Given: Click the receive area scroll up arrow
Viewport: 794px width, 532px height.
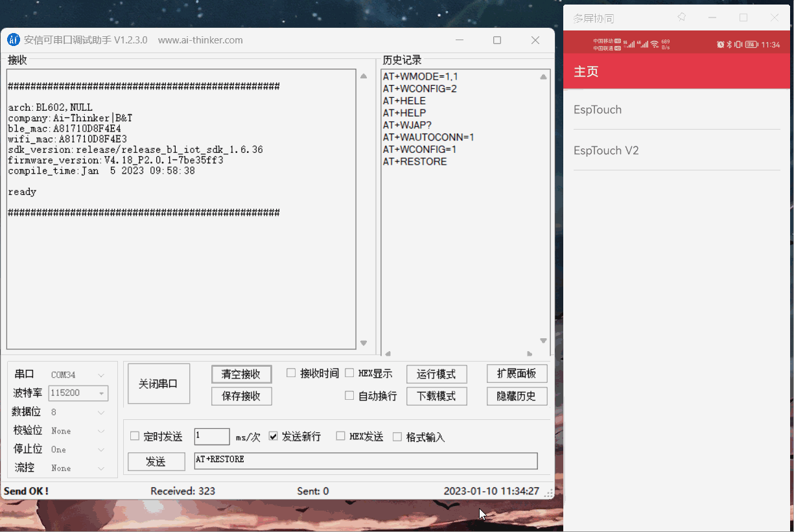Looking at the screenshot, I should [x=364, y=76].
